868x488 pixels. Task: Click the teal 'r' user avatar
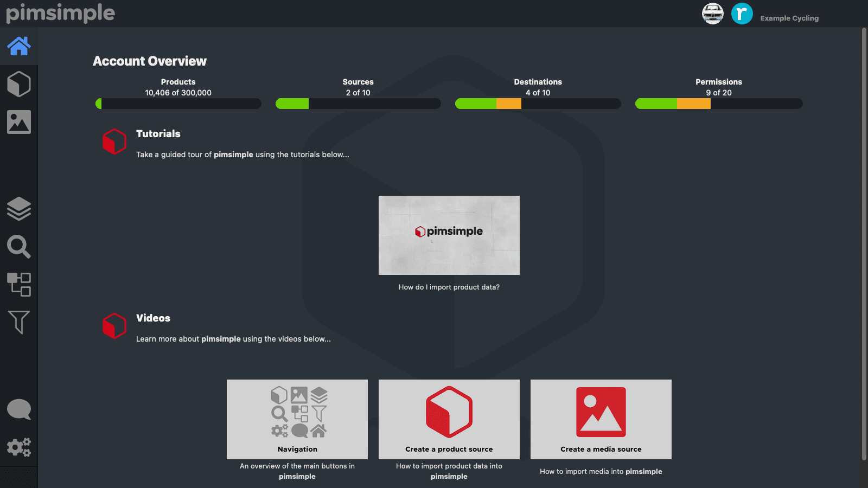(742, 14)
